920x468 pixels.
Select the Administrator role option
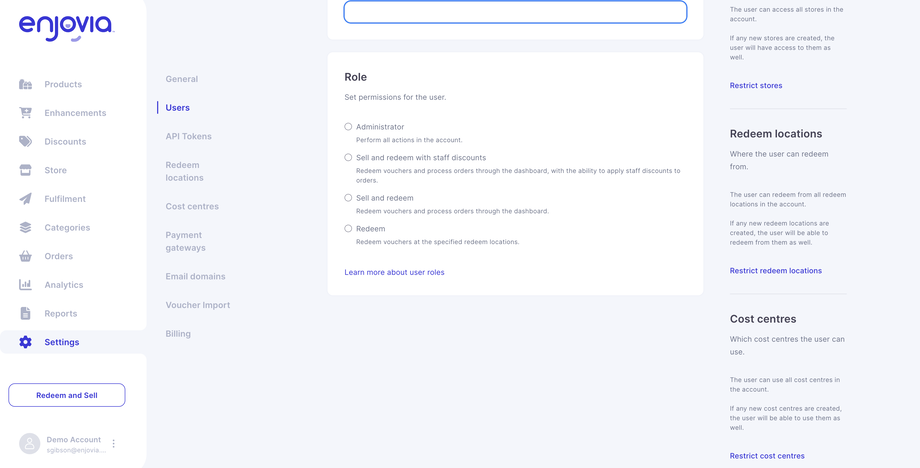tap(348, 127)
